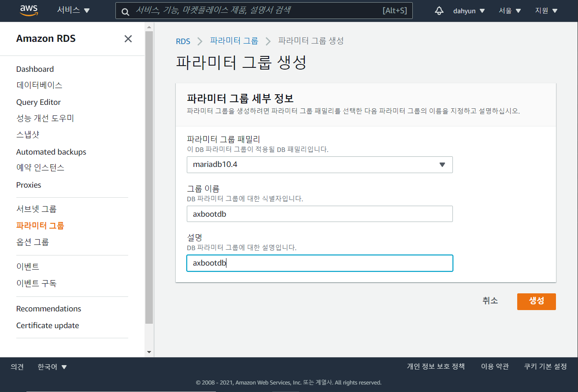Change language via 한국어 selector
Screen dimensions: 578x392
tap(52, 366)
